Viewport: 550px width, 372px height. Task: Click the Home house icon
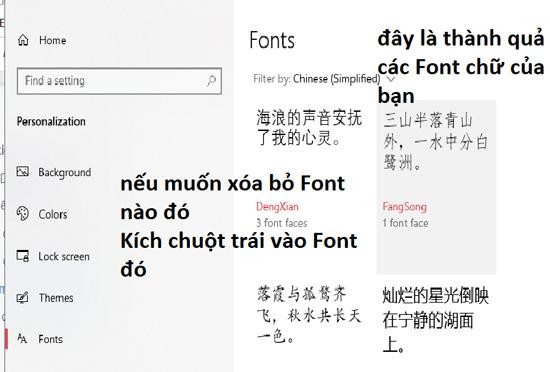click(x=23, y=40)
